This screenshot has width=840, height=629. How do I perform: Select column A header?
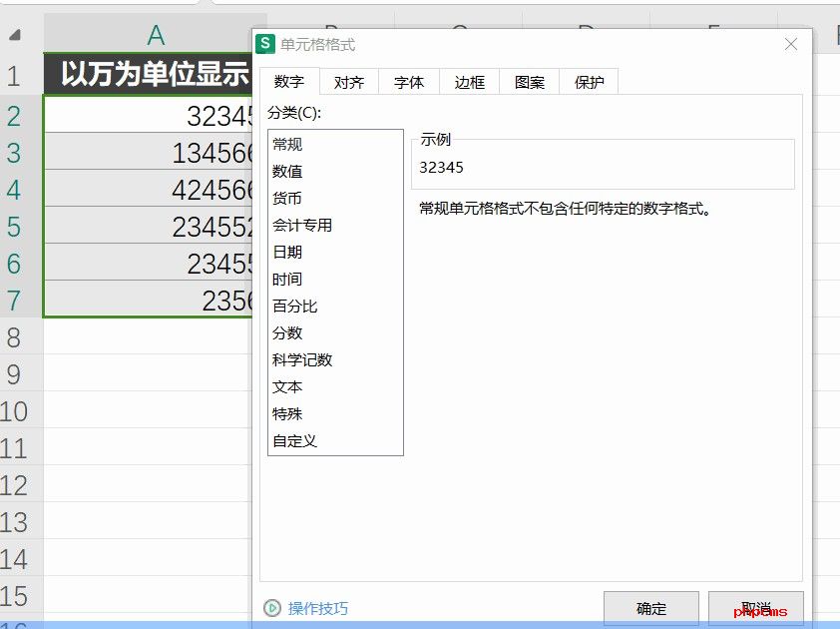tap(156, 35)
